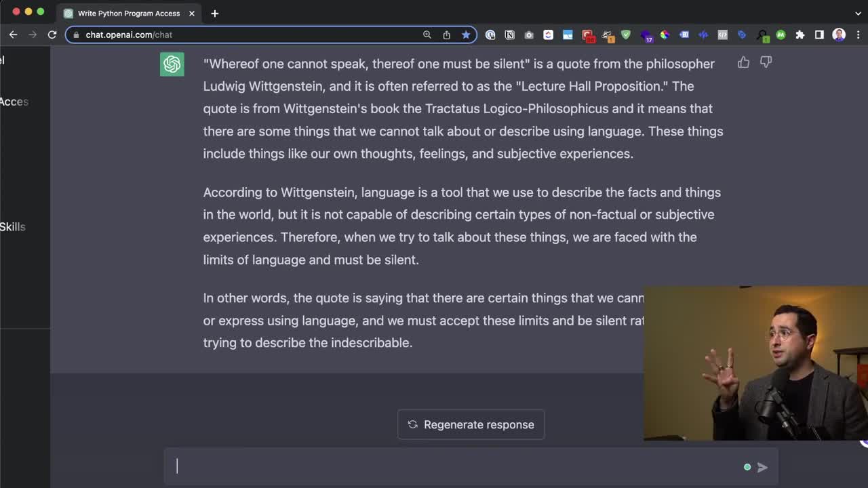Click the green shield extension icon
Image resolution: width=868 pixels, height=488 pixels.
click(x=626, y=35)
